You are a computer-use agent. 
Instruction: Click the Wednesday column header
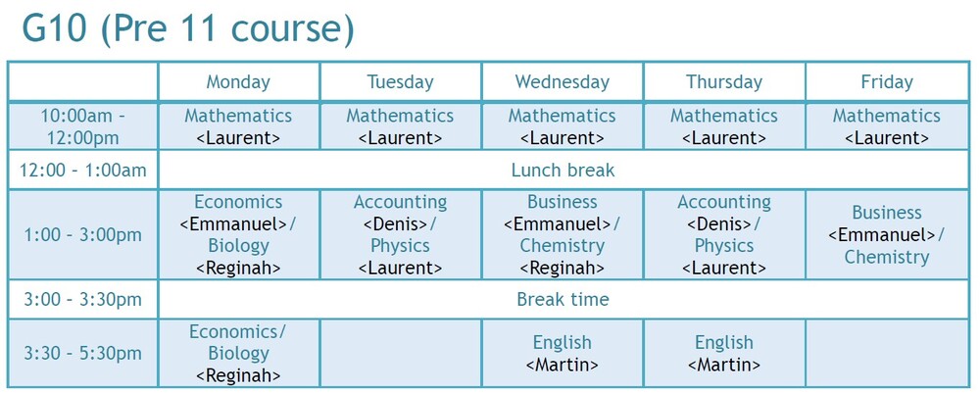point(562,82)
